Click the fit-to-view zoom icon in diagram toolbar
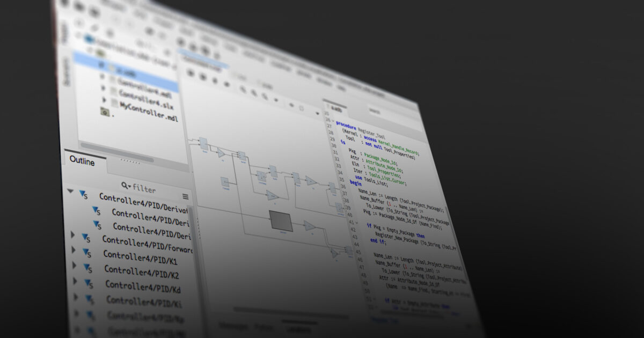 click(x=264, y=95)
